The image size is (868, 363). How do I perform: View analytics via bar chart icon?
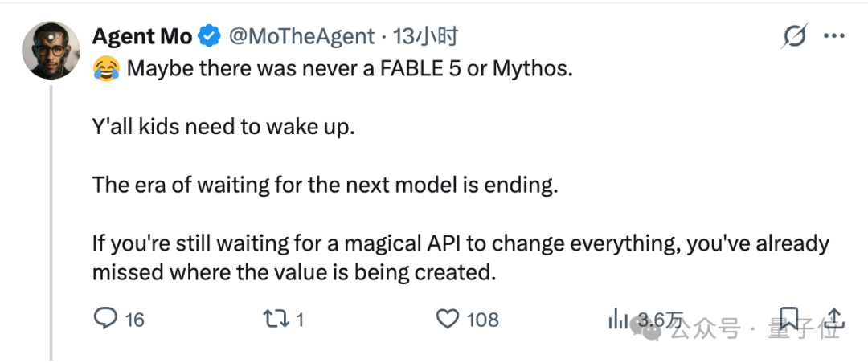point(618,320)
